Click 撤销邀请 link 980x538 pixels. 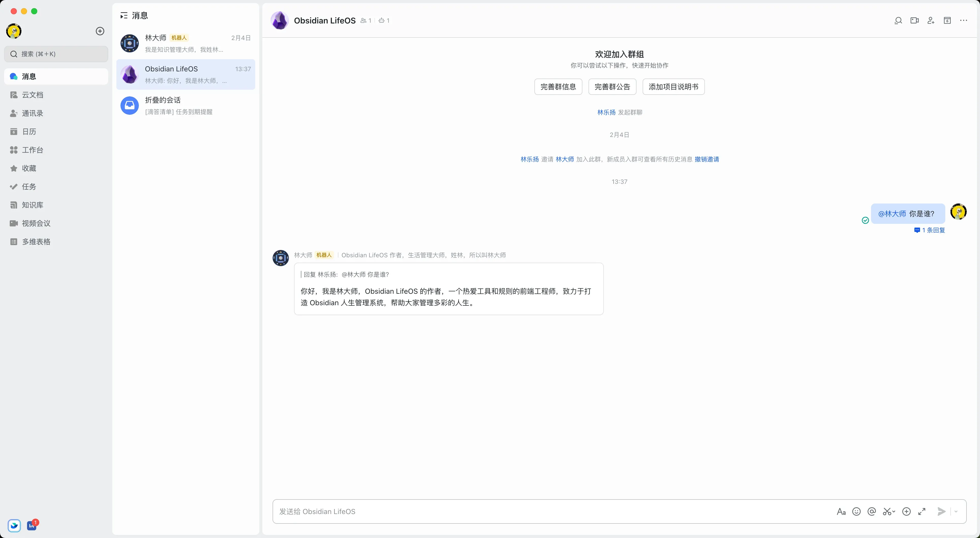pyautogui.click(x=707, y=159)
